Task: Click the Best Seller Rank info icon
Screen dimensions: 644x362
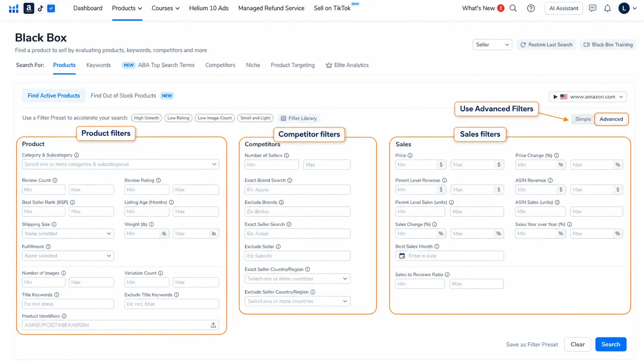Action: click(72, 202)
